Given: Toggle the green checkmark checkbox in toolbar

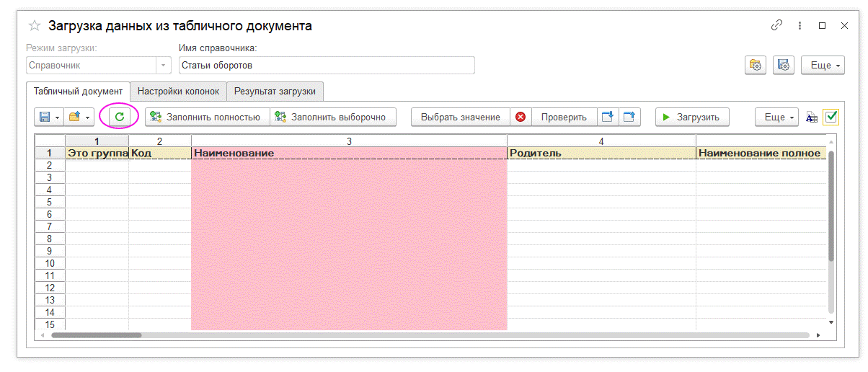Looking at the screenshot, I should [x=831, y=117].
